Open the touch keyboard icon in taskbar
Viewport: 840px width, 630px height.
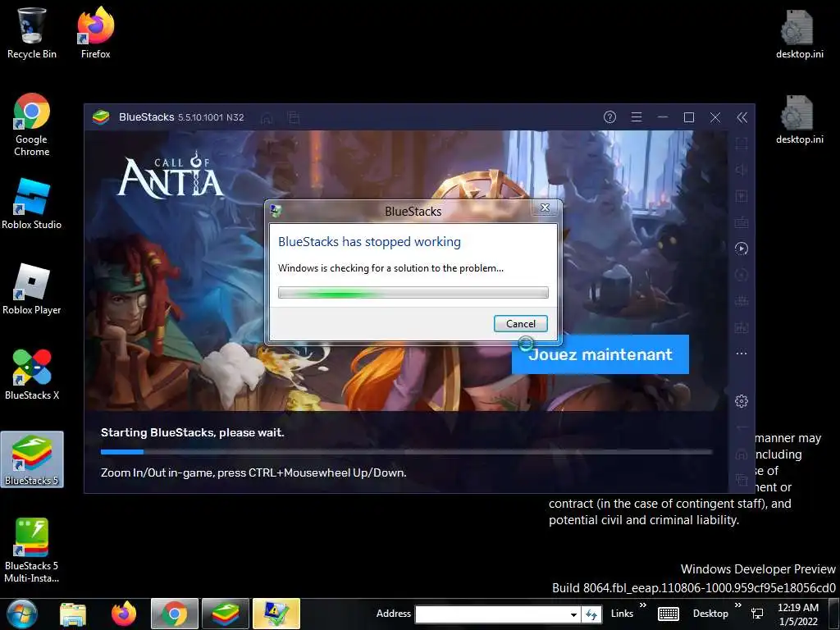[x=668, y=614]
